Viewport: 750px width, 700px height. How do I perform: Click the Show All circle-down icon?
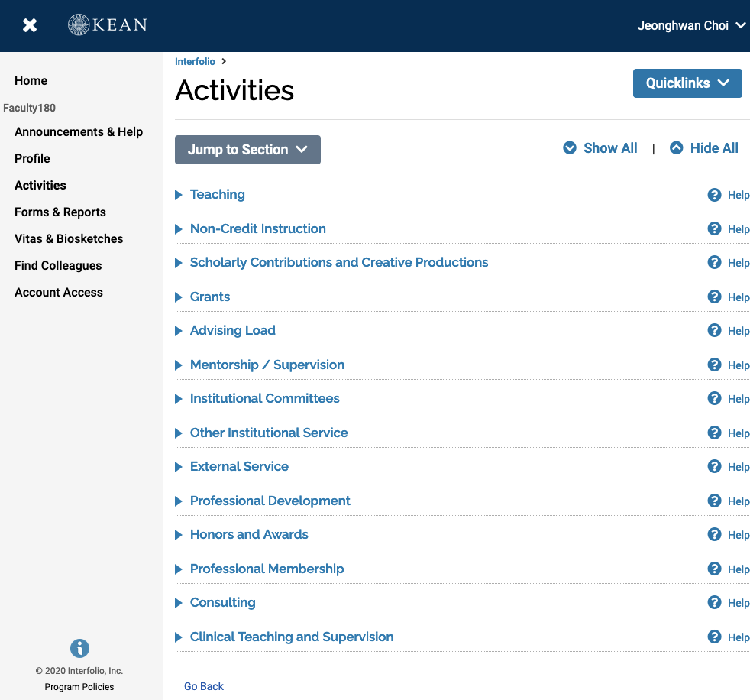point(570,147)
